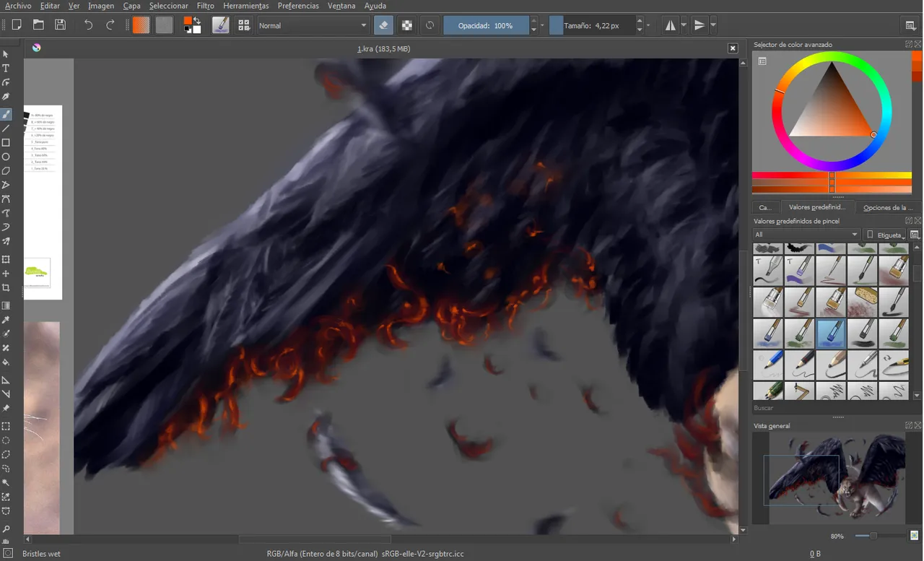Screen dimensions: 924x561
Task: Choose the blue pencil brush preset
Action: tap(768, 365)
